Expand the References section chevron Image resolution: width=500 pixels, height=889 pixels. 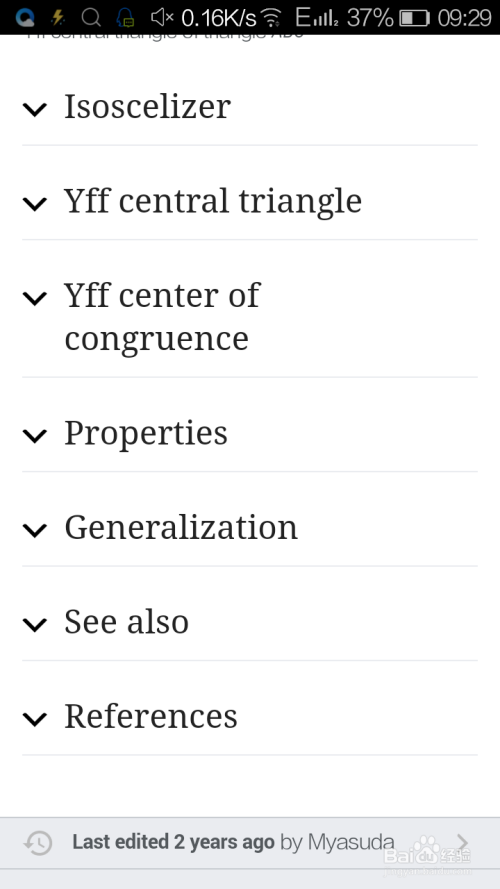coord(35,719)
